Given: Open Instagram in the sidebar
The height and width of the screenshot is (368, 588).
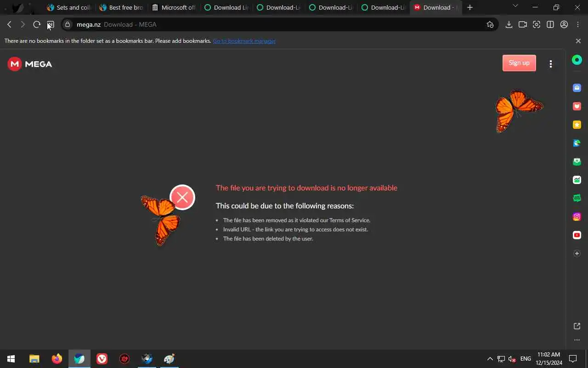Looking at the screenshot, I should 577,217.
